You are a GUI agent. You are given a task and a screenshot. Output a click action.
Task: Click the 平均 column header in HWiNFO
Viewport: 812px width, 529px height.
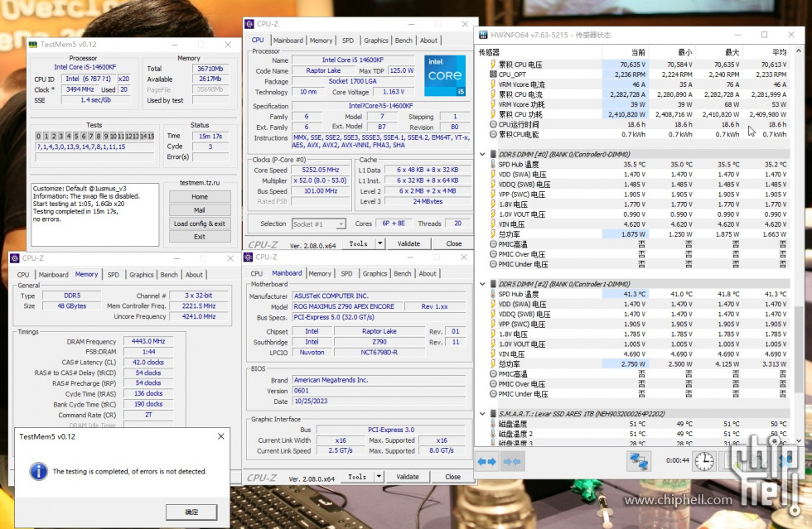pos(766,52)
